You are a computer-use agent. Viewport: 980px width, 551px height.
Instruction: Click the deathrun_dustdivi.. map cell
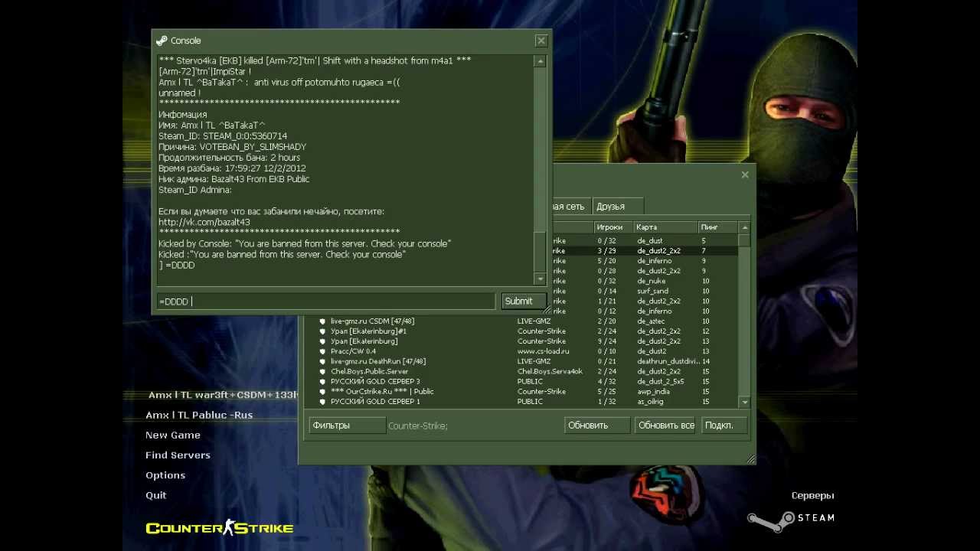(668, 361)
